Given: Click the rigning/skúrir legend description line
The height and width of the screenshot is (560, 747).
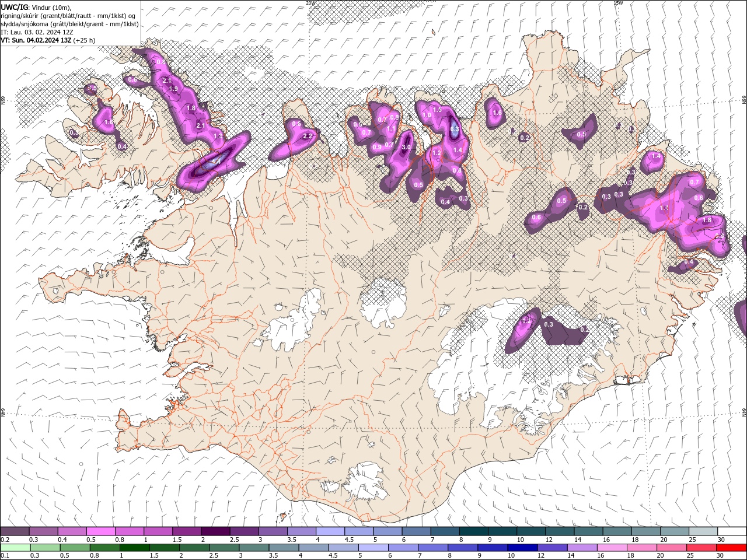Looking at the screenshot, I should [x=68, y=16].
